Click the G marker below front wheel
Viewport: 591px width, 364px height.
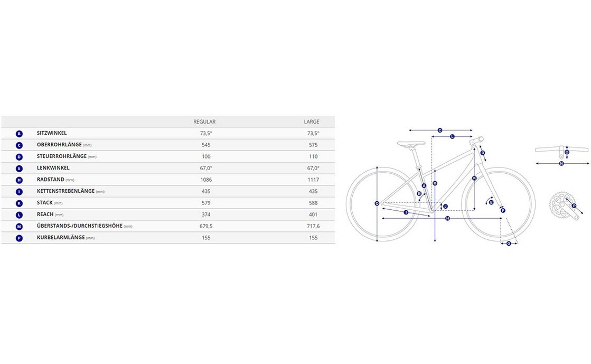[509, 244]
